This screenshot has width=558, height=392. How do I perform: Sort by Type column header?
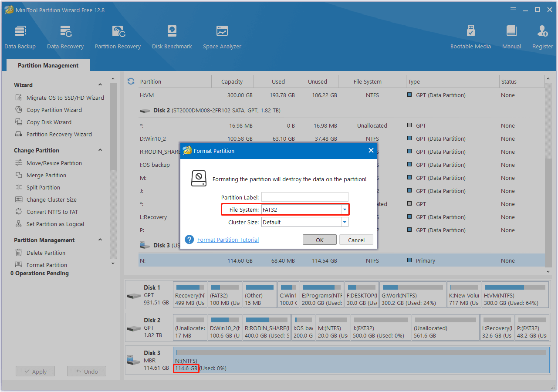coord(453,81)
